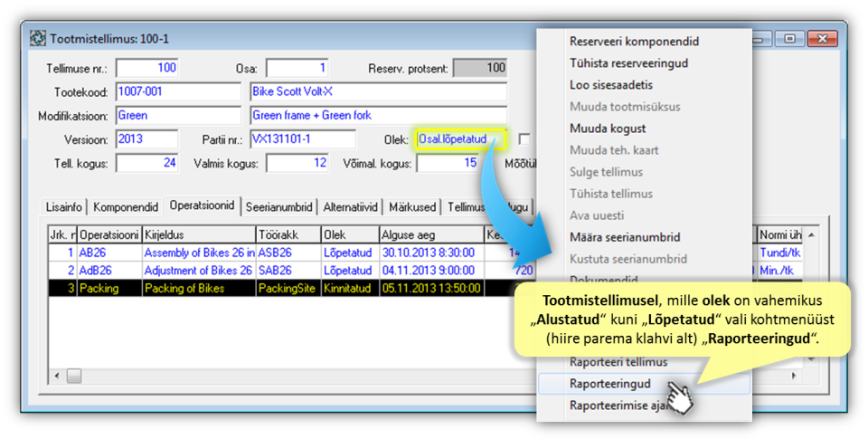868x439 pixels.
Task: Click the grid scroll up arrow
Action: [810, 235]
